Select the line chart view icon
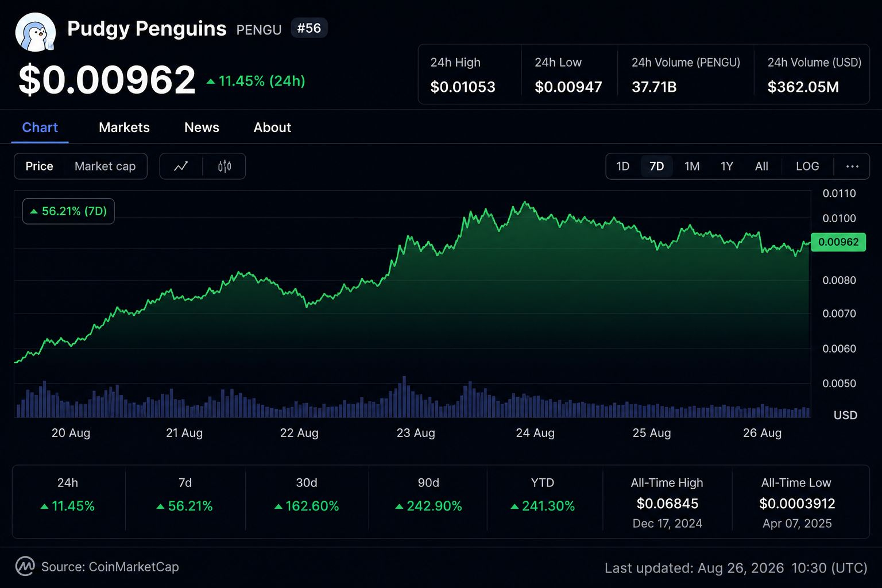 [x=181, y=167]
